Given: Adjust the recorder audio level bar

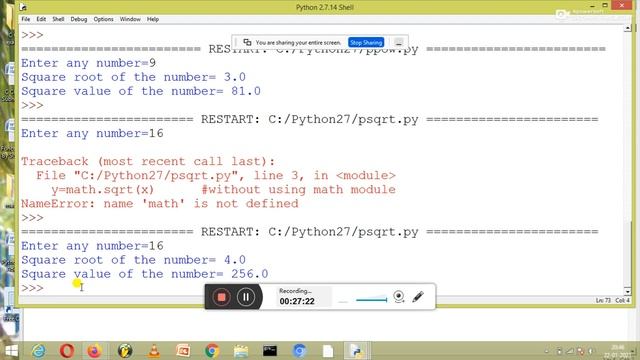Looking at the screenshot, I should click(x=371, y=300).
